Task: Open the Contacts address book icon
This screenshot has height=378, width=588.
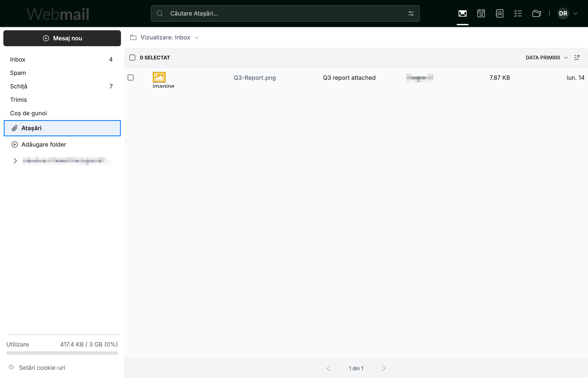Action: pos(499,13)
